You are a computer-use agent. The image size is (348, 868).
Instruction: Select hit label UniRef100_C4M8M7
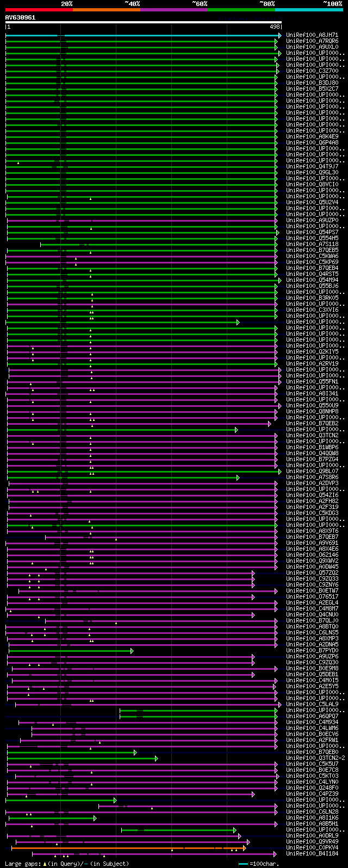click(x=312, y=609)
